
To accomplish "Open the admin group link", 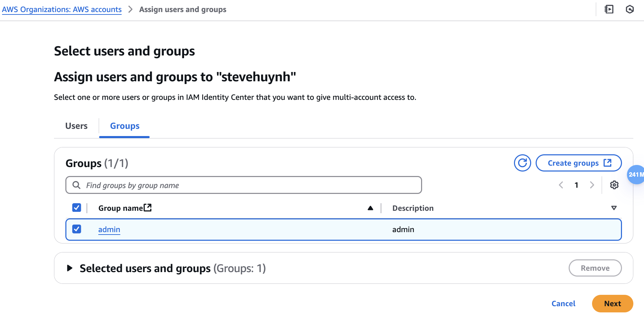I will point(109,229).
